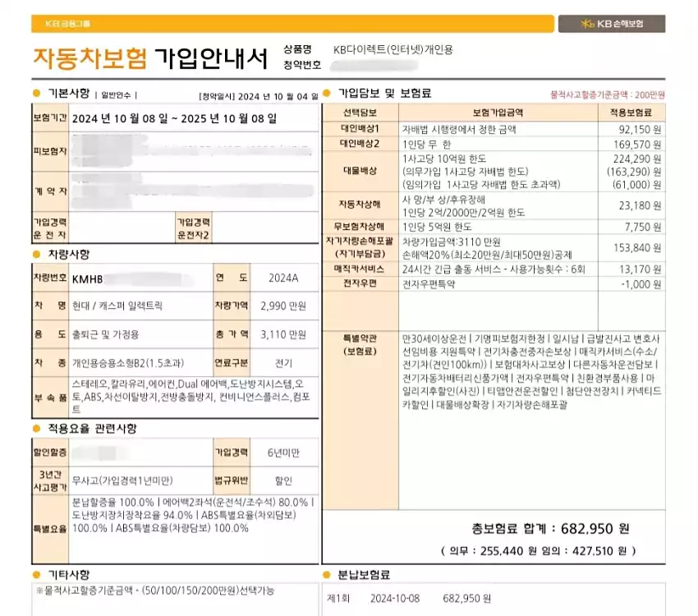Click the 특별요율 rates paragraph
This screenshot has width=698, height=616.
pyautogui.click(x=193, y=516)
